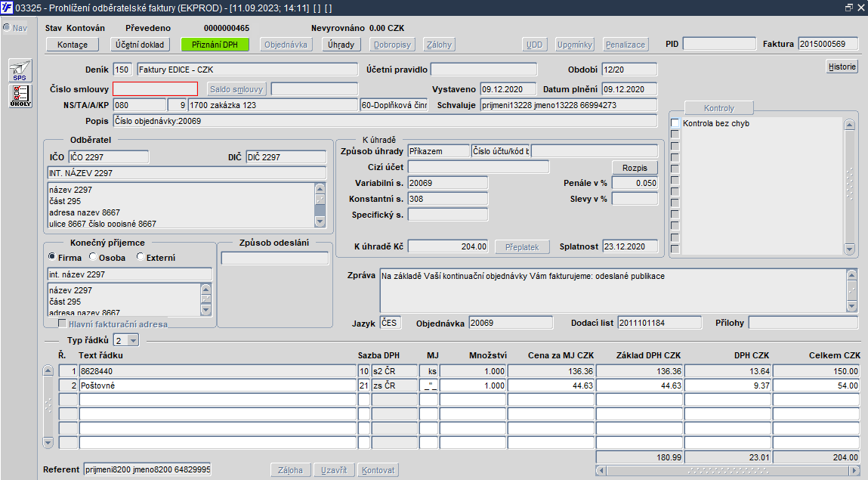Open Úhrady button

pyautogui.click(x=341, y=45)
